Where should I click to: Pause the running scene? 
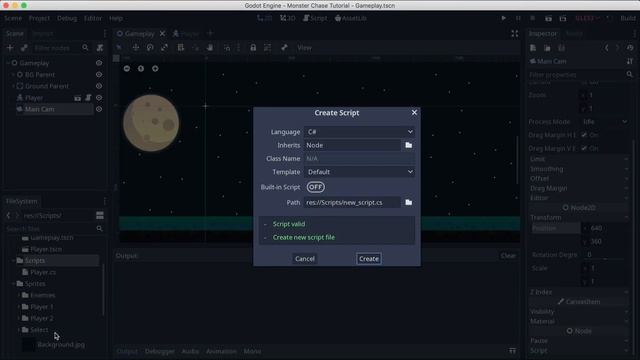pyautogui.click(x=518, y=18)
